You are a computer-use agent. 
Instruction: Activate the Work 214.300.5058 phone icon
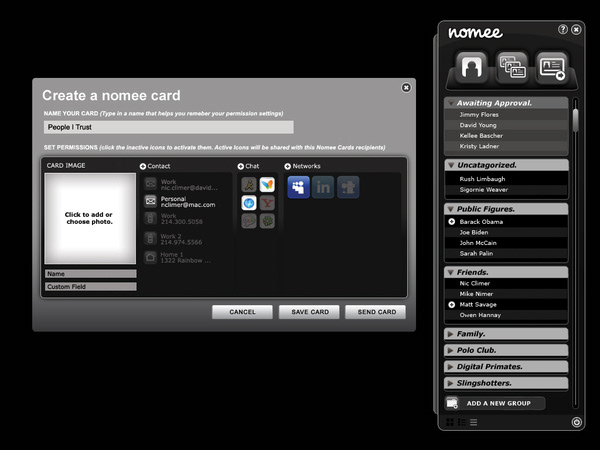150,218
